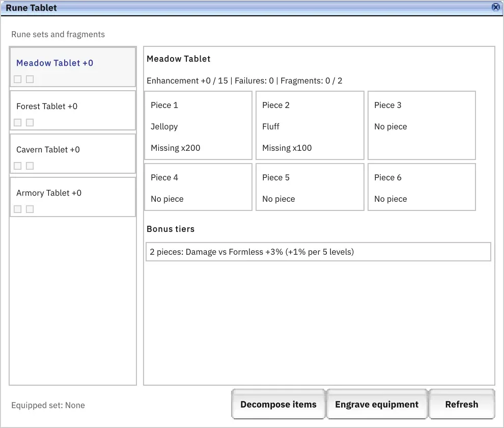Select Meadow Tablet +0 in list

pyautogui.click(x=73, y=67)
